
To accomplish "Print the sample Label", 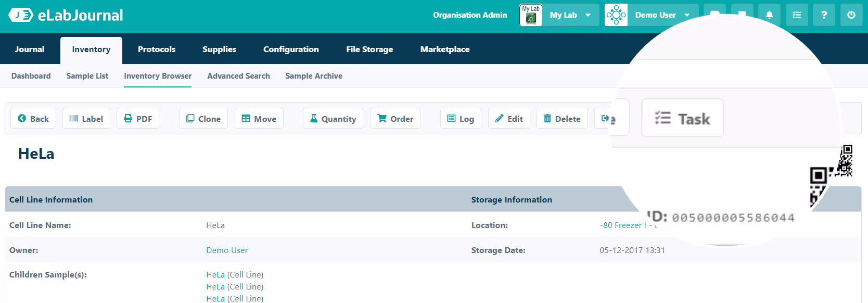I will coord(86,119).
